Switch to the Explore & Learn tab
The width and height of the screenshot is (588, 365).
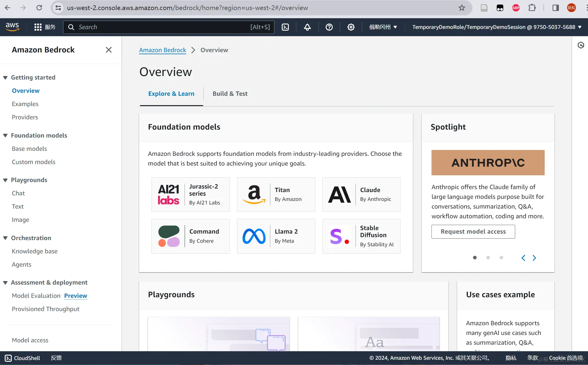pyautogui.click(x=171, y=94)
